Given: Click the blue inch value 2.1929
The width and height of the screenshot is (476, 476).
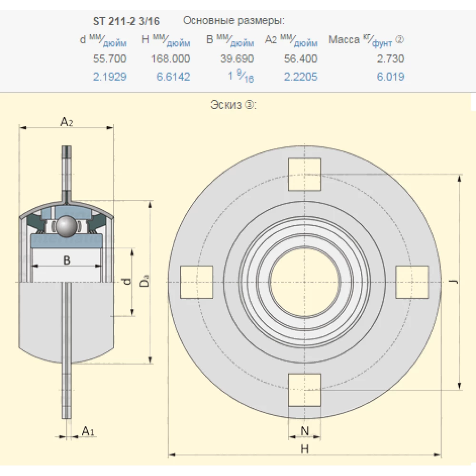Looking at the screenshot, I should (x=110, y=77).
